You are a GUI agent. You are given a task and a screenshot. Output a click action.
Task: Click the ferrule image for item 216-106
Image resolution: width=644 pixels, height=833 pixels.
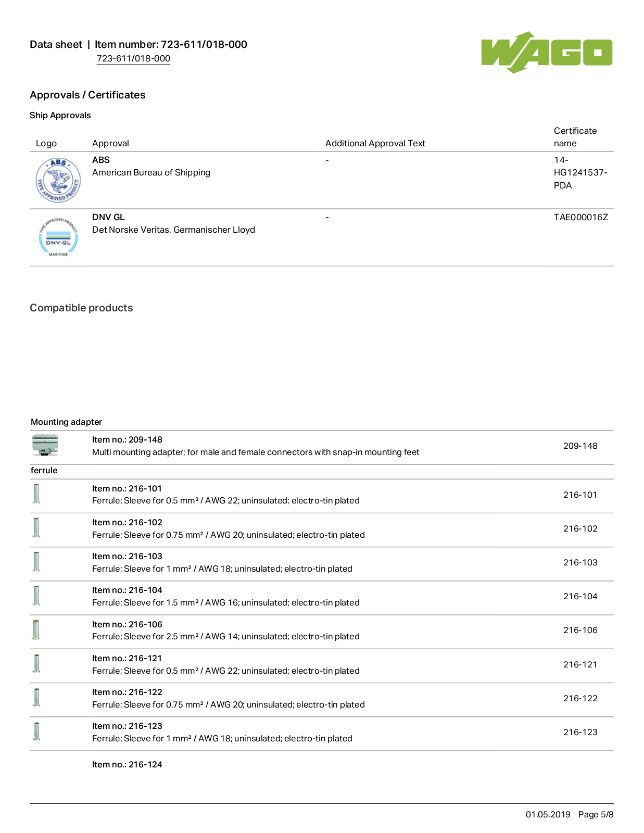(36, 630)
